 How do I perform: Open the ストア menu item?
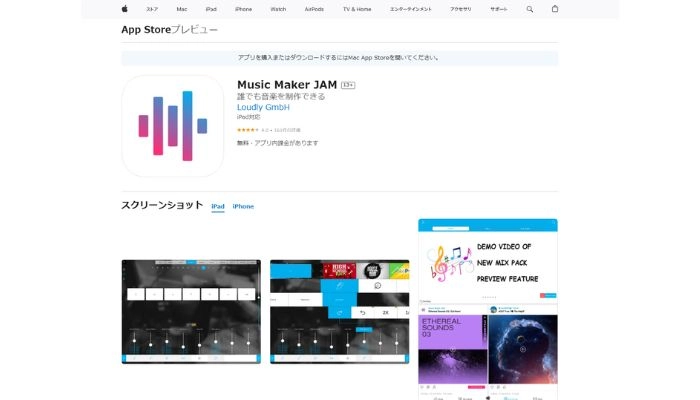pyautogui.click(x=152, y=9)
